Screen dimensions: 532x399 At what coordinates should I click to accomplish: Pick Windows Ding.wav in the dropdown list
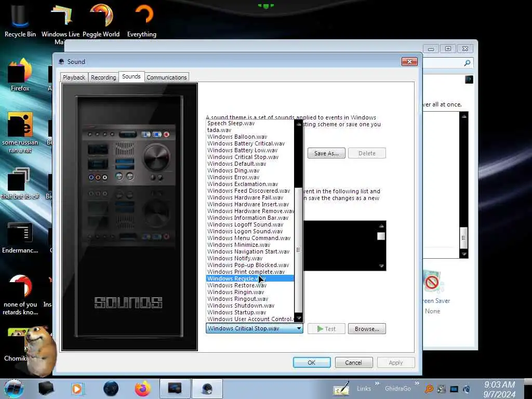pyautogui.click(x=250, y=170)
